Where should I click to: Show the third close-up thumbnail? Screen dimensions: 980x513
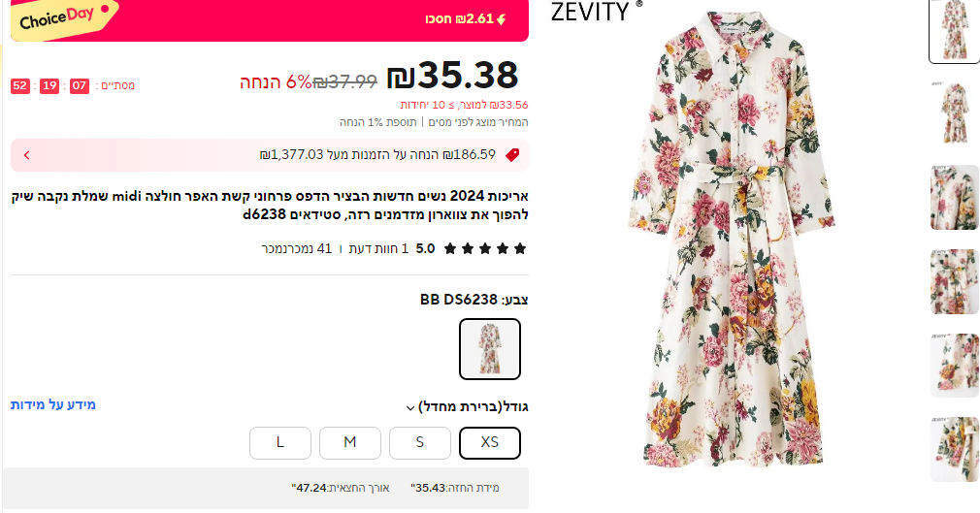click(954, 198)
